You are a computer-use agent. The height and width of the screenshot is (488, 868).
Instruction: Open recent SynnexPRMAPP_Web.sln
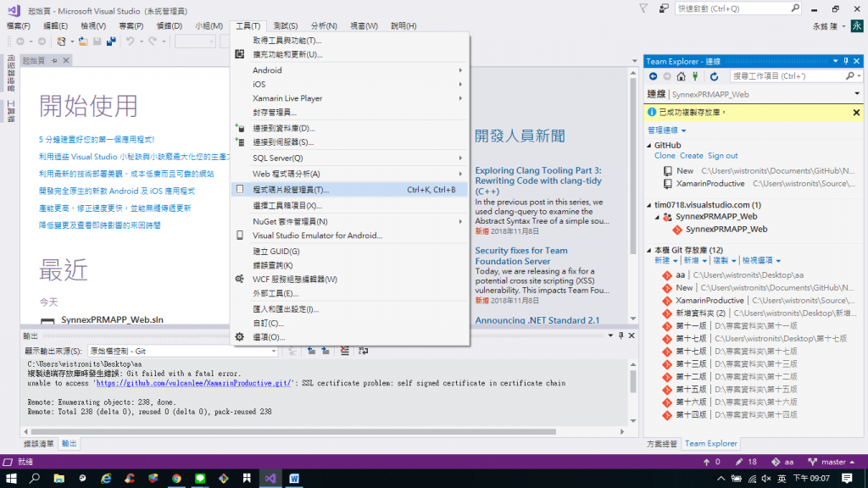(x=112, y=319)
